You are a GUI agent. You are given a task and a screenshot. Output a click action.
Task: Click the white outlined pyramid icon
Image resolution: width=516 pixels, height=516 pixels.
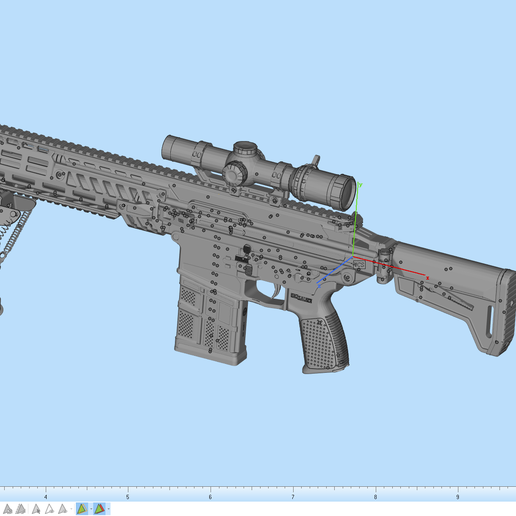click(x=49, y=509)
